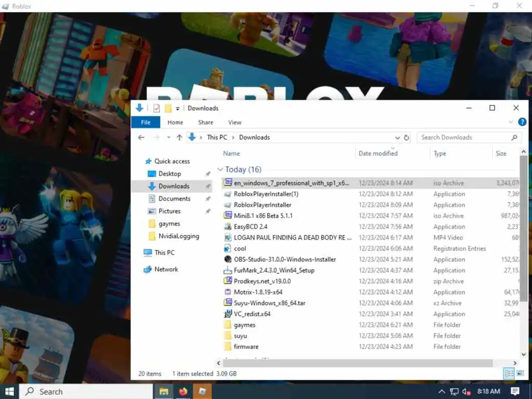Click the File Explorer taskbar icon
532x399 pixels.
(164, 392)
